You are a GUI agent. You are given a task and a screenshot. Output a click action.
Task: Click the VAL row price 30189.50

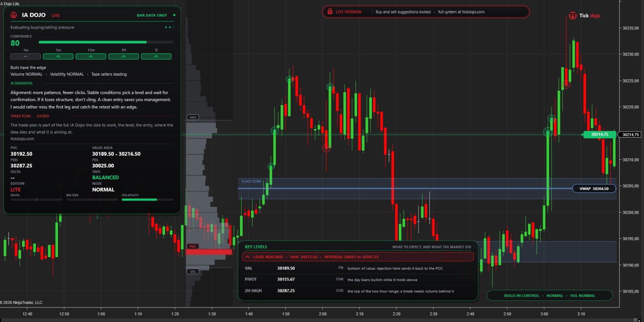coord(286,268)
